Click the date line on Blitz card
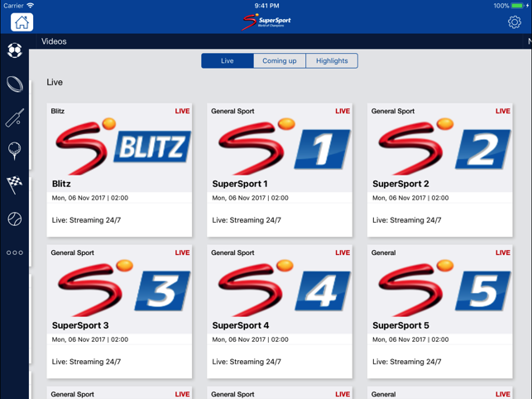 pos(90,198)
